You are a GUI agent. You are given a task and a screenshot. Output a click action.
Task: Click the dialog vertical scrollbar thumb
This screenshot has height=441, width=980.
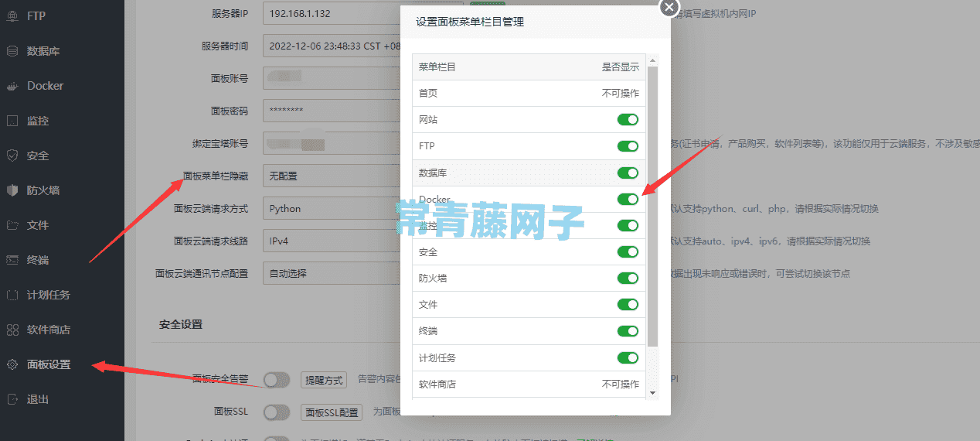click(x=652, y=206)
